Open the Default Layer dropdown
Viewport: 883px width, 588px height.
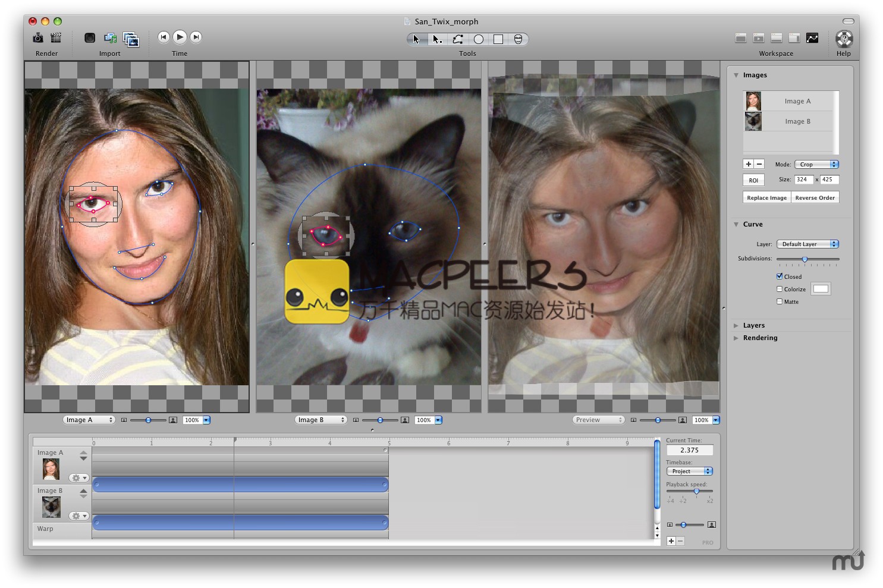click(x=807, y=244)
